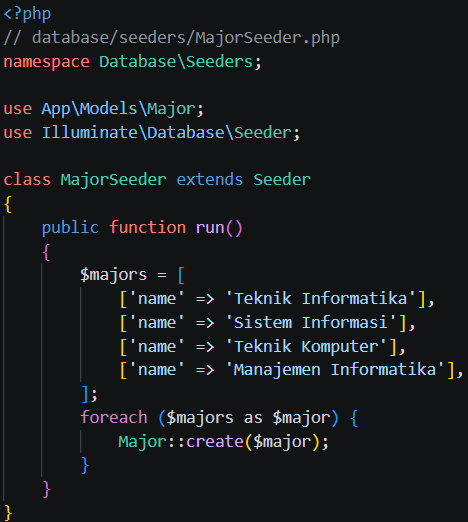Click the closing brace of the foreach loop

(85, 465)
